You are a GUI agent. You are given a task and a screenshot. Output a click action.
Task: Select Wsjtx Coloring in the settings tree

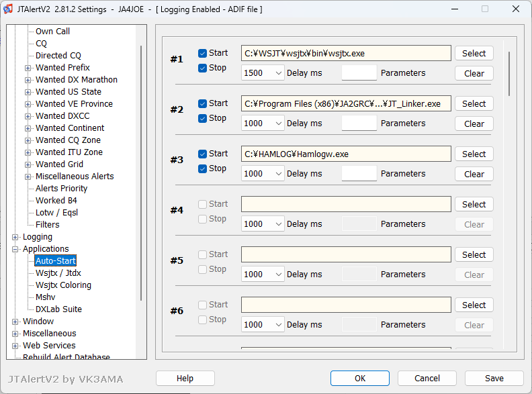point(63,285)
